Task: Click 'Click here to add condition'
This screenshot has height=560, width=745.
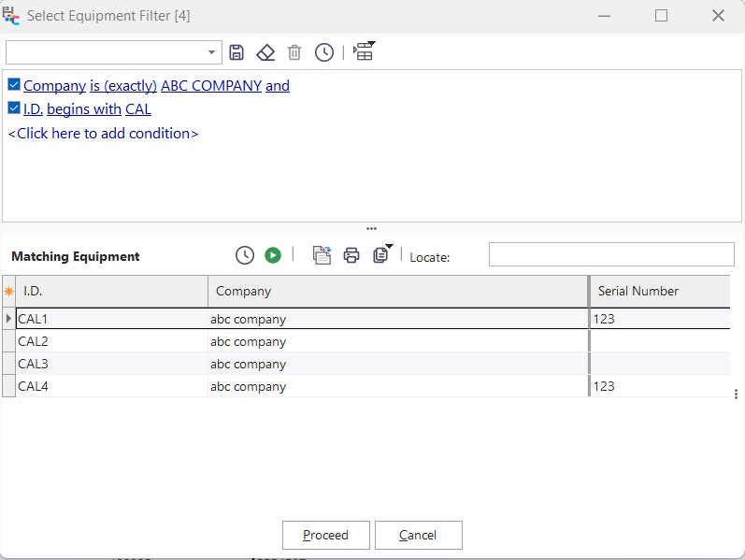Action: point(103,133)
